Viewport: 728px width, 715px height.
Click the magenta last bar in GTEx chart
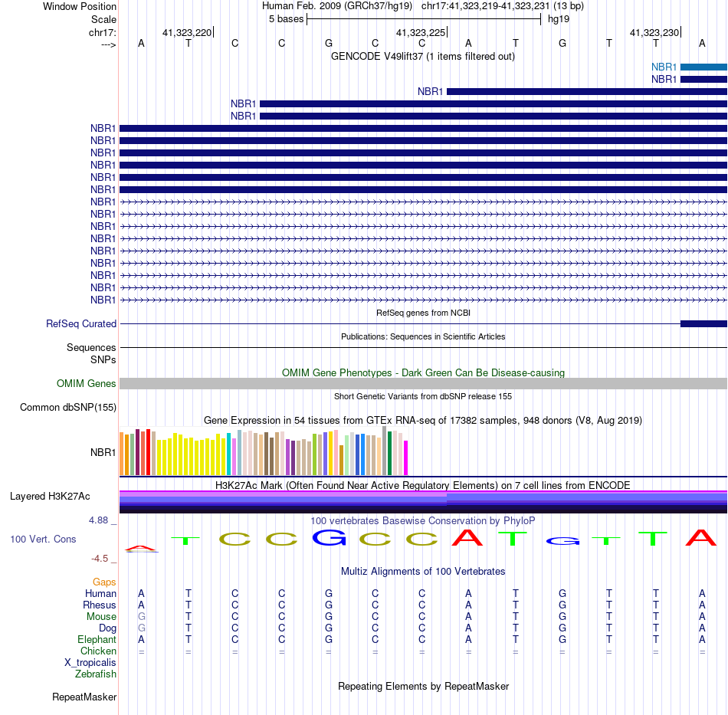[x=406, y=458]
